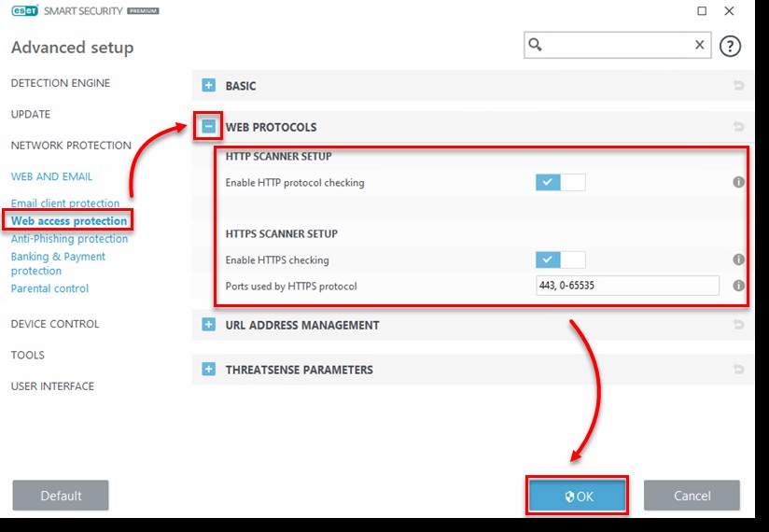The height and width of the screenshot is (532, 769).
Task: Expand the THREATSENSE PARAMETERS section
Action: [208, 369]
